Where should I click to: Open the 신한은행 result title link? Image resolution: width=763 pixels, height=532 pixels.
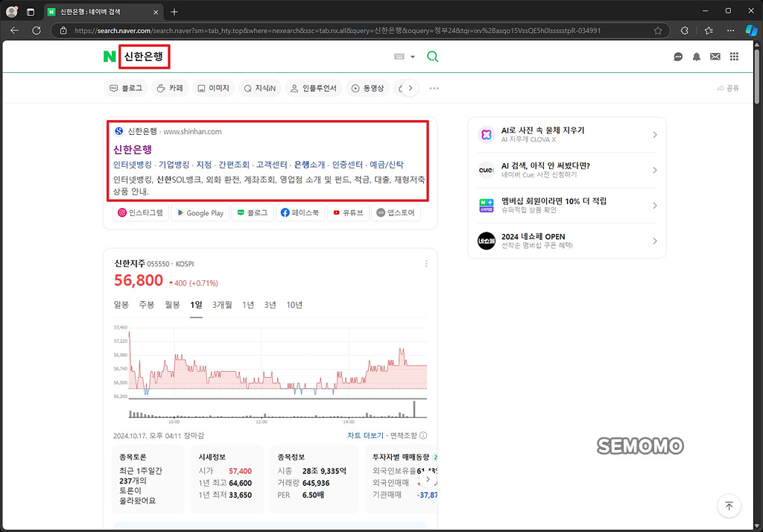coord(133,150)
